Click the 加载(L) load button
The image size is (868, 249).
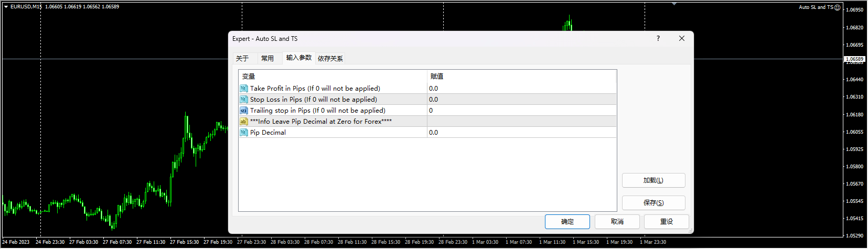pos(653,180)
